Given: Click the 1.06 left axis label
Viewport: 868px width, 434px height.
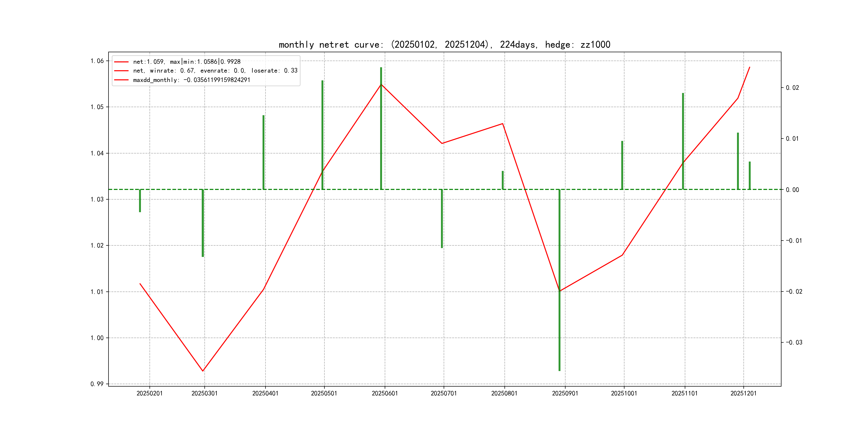Looking at the screenshot, I should coord(97,61).
